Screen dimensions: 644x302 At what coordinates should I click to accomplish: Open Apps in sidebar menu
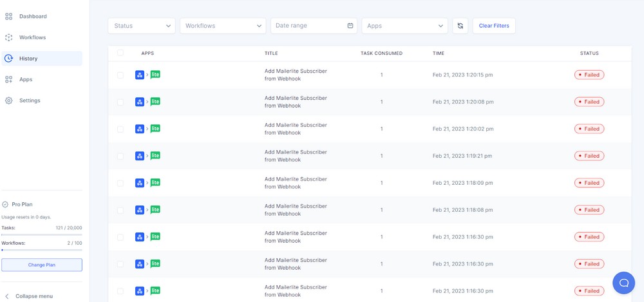26,79
